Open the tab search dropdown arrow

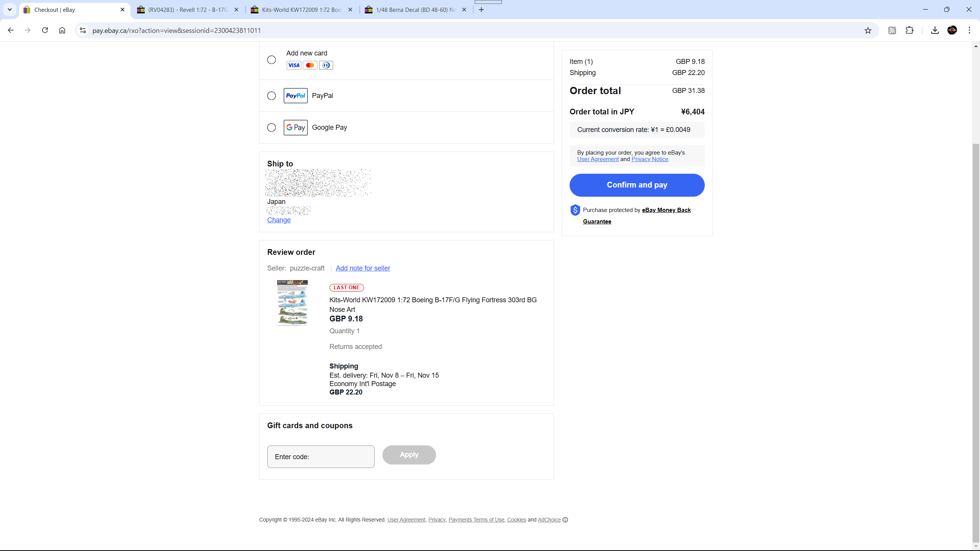coord(10,10)
